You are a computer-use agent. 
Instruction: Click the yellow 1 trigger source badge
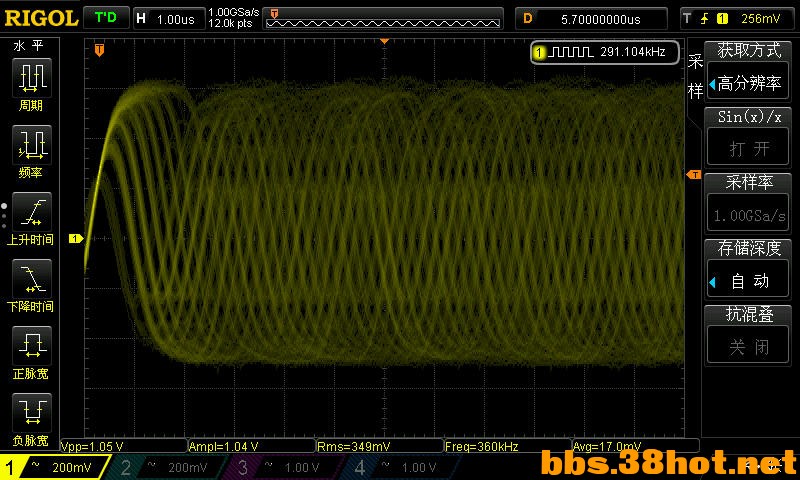722,19
